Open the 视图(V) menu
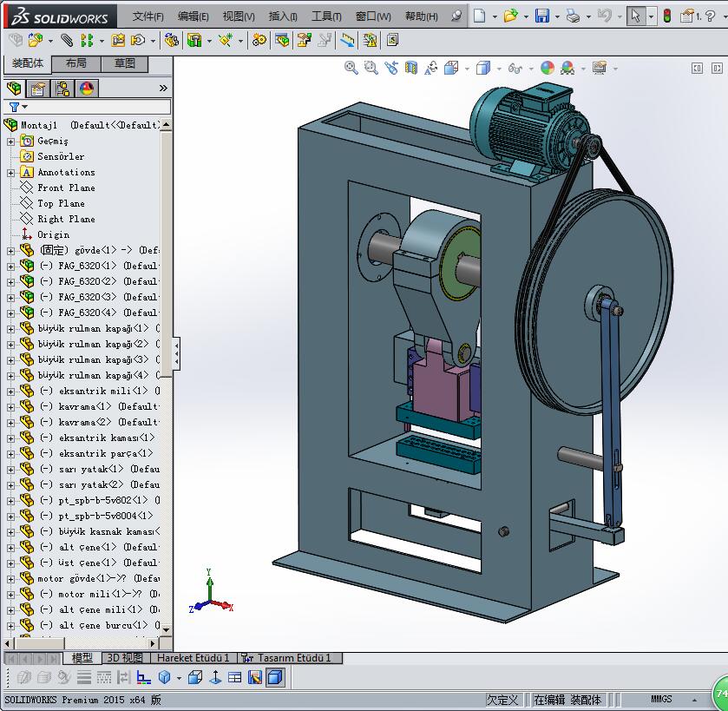 (x=239, y=16)
